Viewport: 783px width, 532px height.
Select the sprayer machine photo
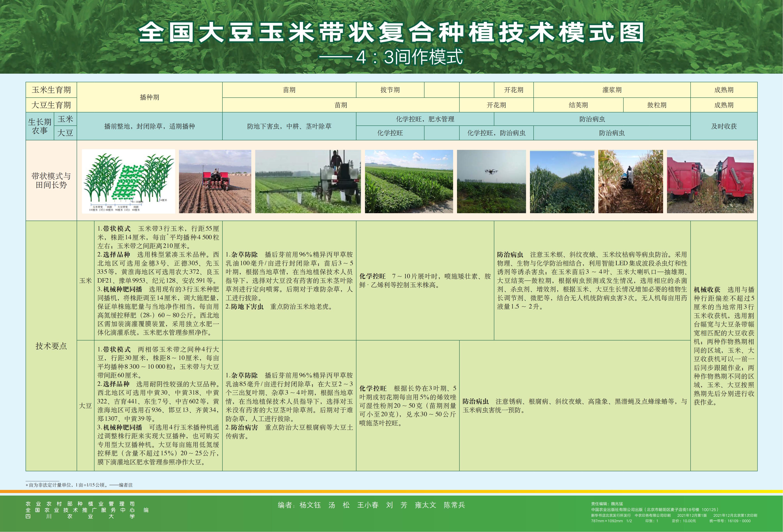click(308, 181)
